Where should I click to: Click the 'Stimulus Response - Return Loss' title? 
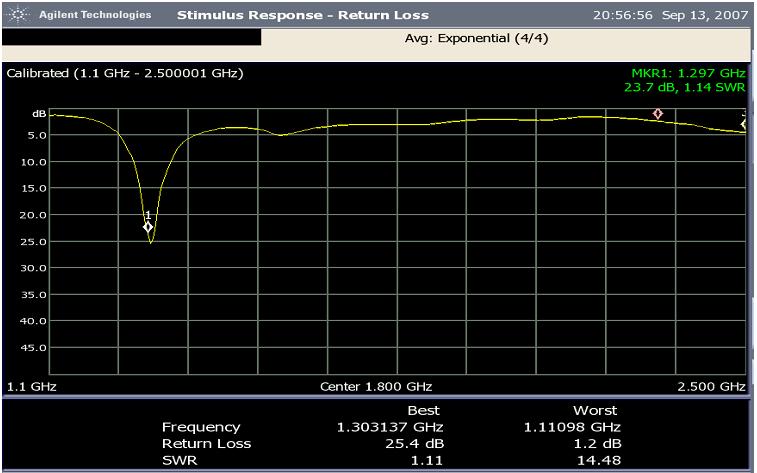[x=303, y=15]
